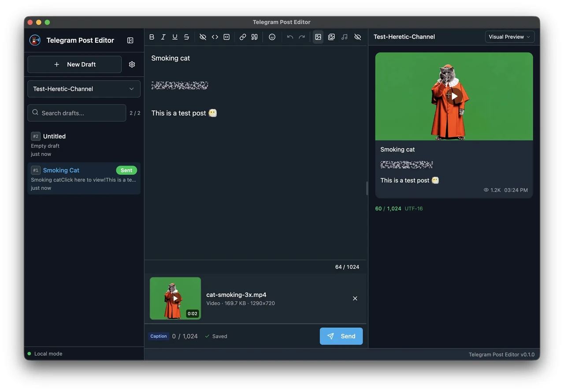Open the settings gear

[x=132, y=64]
